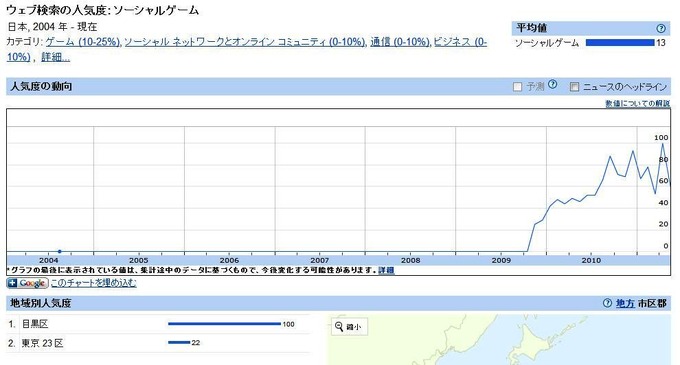Open the help icon next to 予測

click(552, 85)
